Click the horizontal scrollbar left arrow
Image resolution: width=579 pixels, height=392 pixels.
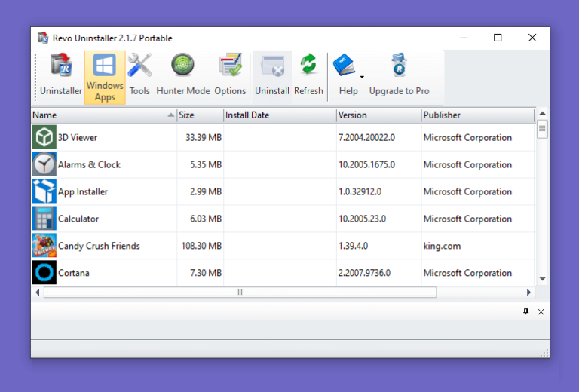point(37,292)
